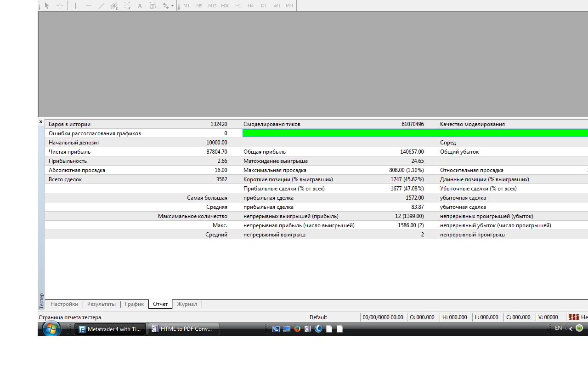Screen dimensions: 588x368
Task: Click Прибыльные сделки value 1677 (47.08%)
Action: click(407, 189)
